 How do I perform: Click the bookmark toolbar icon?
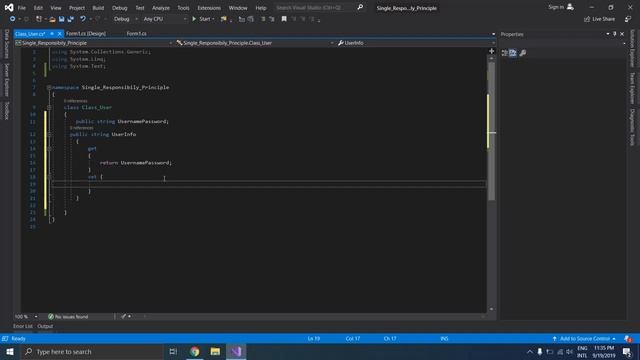coord(284,19)
